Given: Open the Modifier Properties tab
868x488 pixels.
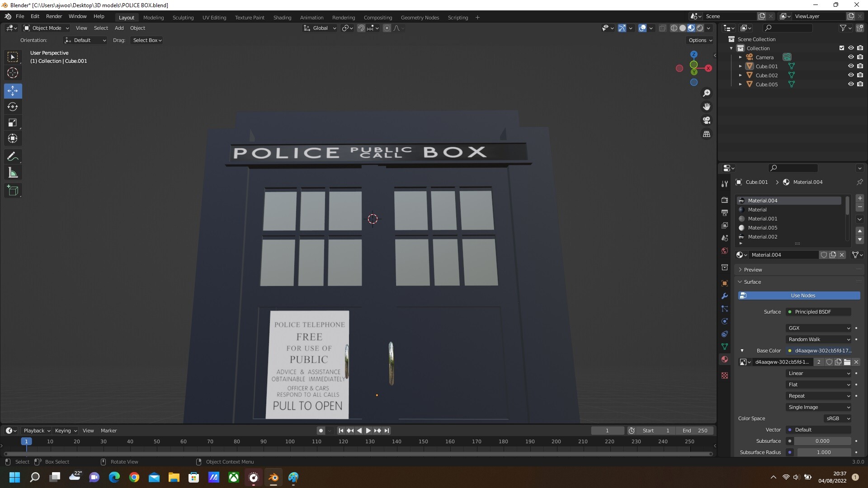Looking at the screenshot, I should 725,296.
